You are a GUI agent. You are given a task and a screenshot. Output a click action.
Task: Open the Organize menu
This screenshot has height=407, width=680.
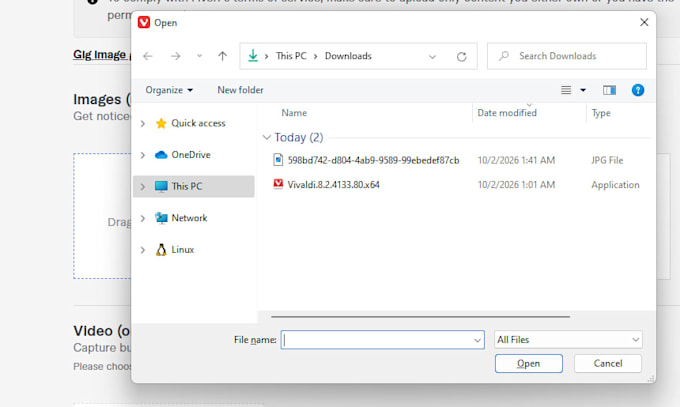click(169, 90)
